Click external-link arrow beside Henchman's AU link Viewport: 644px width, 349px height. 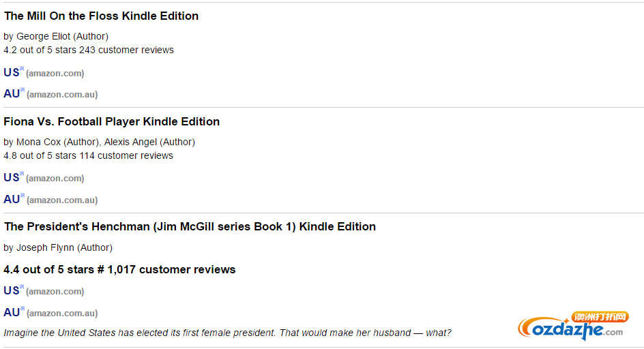tap(23, 308)
